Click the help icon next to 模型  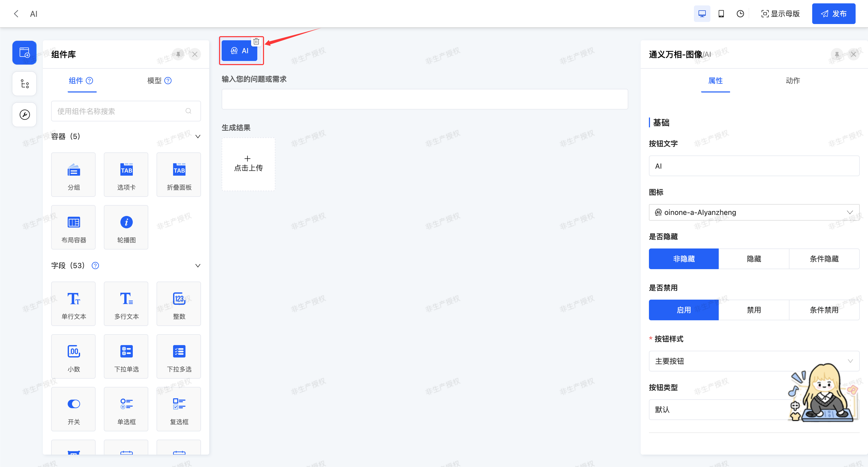pos(168,81)
